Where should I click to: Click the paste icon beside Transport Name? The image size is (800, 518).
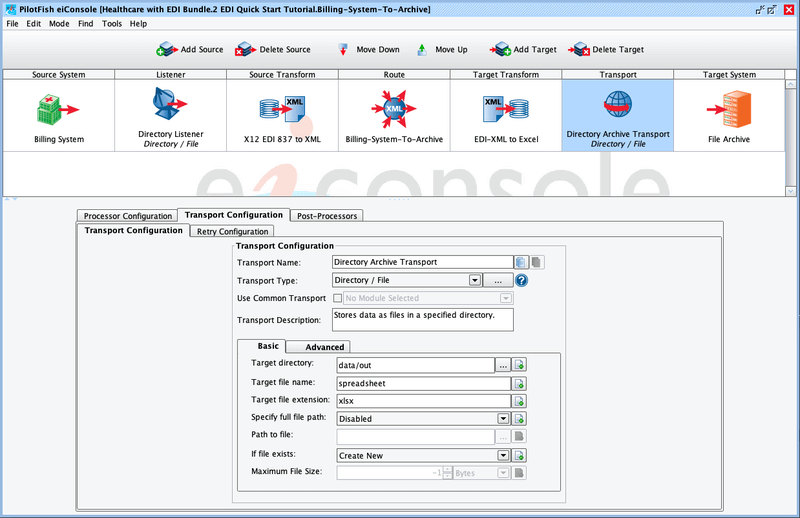point(536,262)
